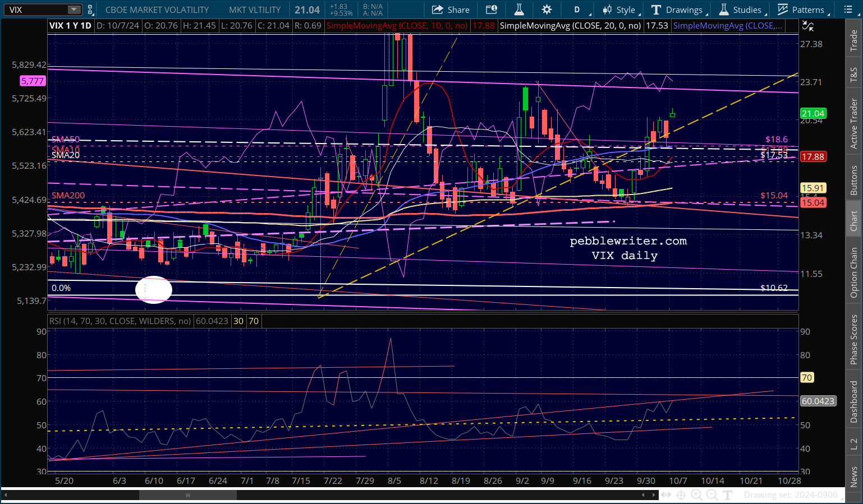Click the chart messages icon next to Share
The height and width of the screenshot is (504, 863).
click(492, 10)
